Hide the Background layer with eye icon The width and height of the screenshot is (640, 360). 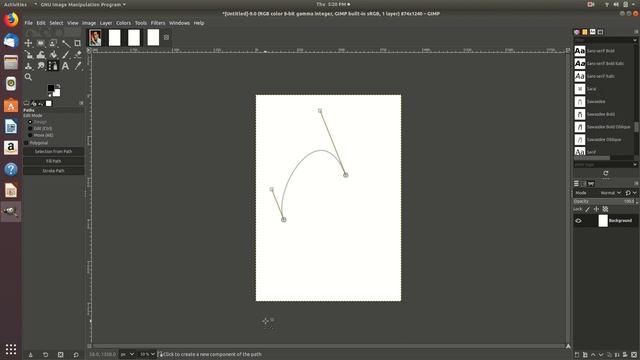coord(578,221)
